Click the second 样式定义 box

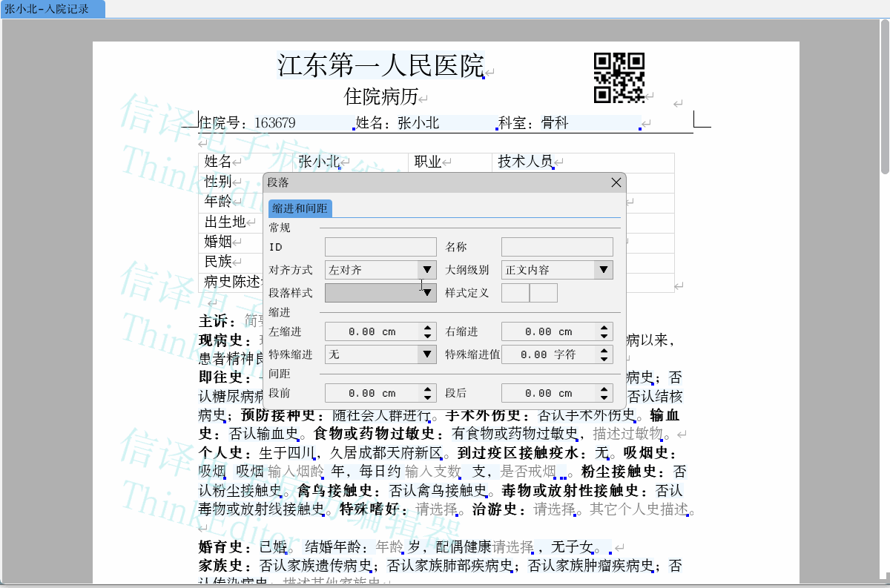coord(544,293)
